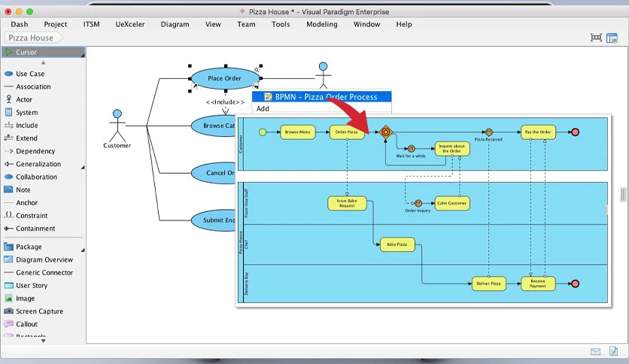Open the Help menu

pos(404,24)
